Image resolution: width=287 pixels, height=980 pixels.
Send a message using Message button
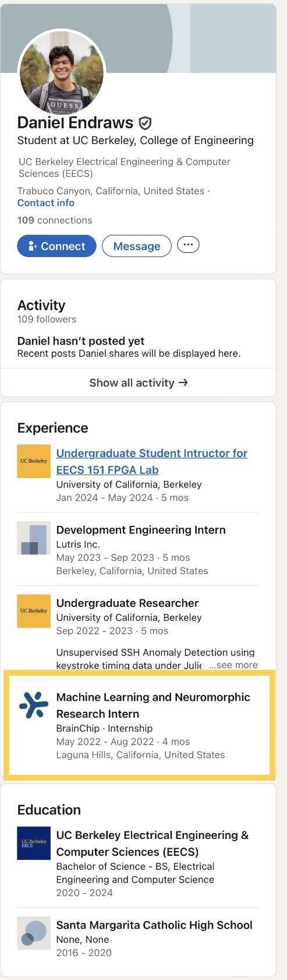[137, 246]
